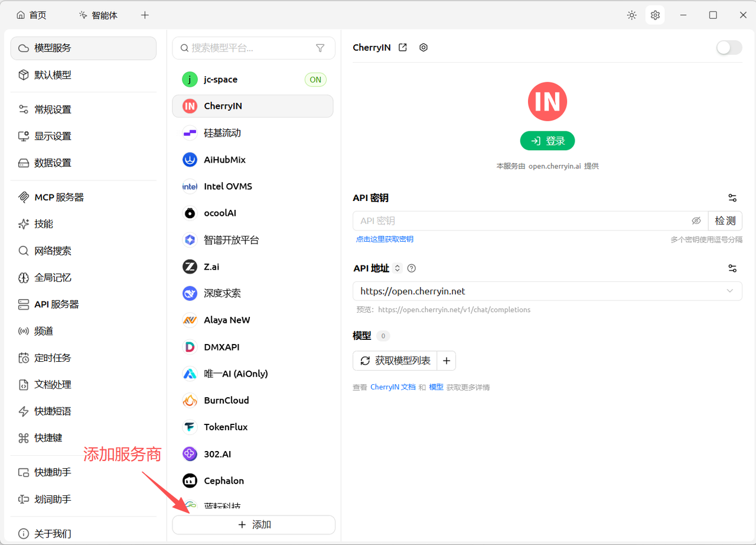Screen dimensions: 756x545
Task: Follow the 点击这里获取密钥 link
Action: point(384,239)
